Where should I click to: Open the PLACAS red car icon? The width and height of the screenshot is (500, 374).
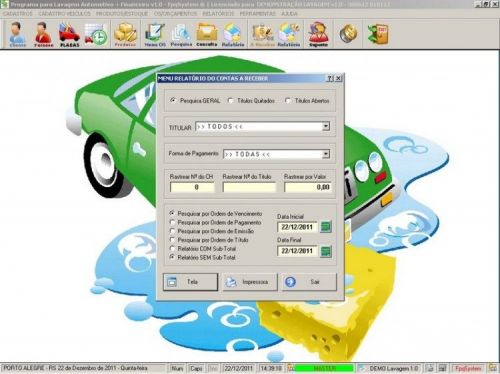tap(70, 34)
